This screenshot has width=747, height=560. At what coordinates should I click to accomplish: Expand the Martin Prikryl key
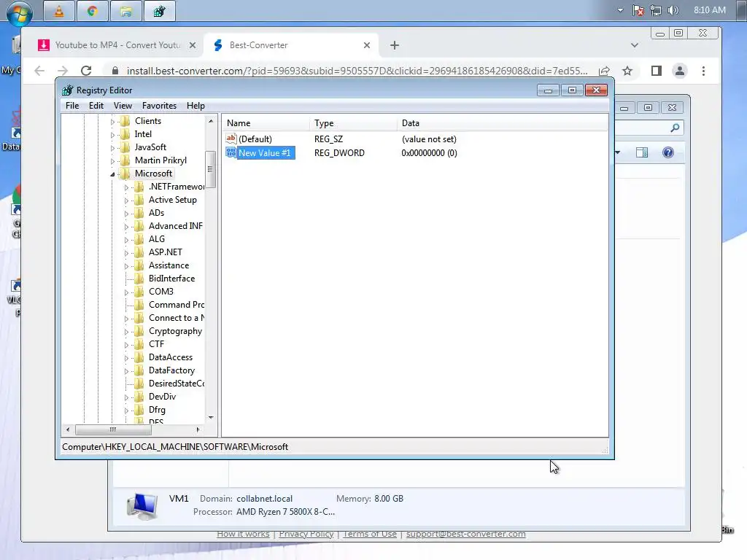pyautogui.click(x=112, y=161)
